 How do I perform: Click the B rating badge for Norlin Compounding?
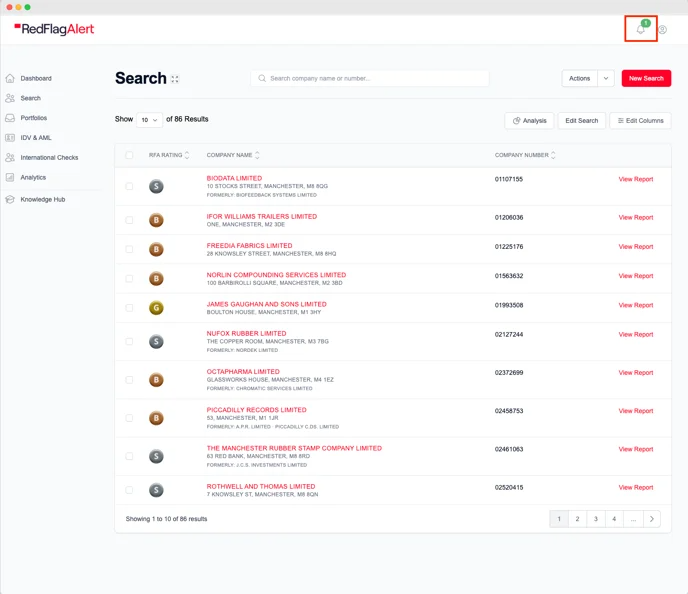tap(156, 279)
